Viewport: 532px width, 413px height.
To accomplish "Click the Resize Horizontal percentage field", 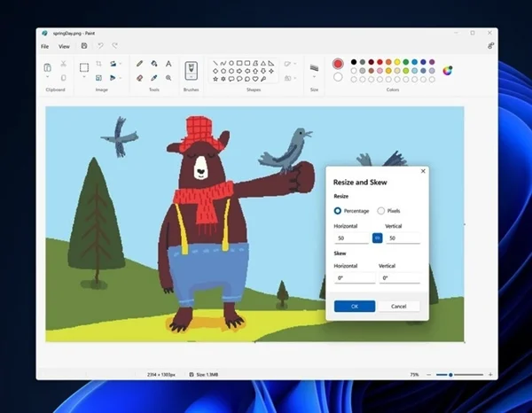I will (351, 238).
